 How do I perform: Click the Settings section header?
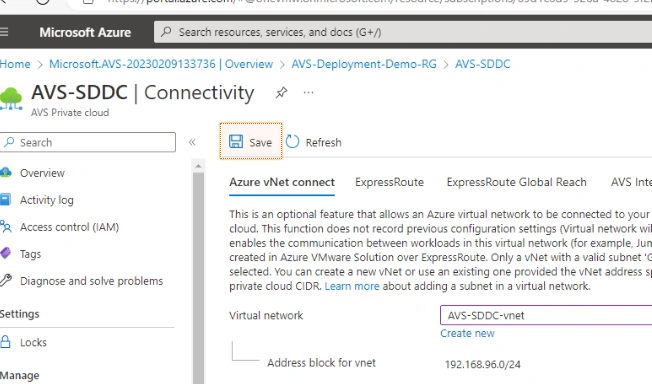[20, 314]
